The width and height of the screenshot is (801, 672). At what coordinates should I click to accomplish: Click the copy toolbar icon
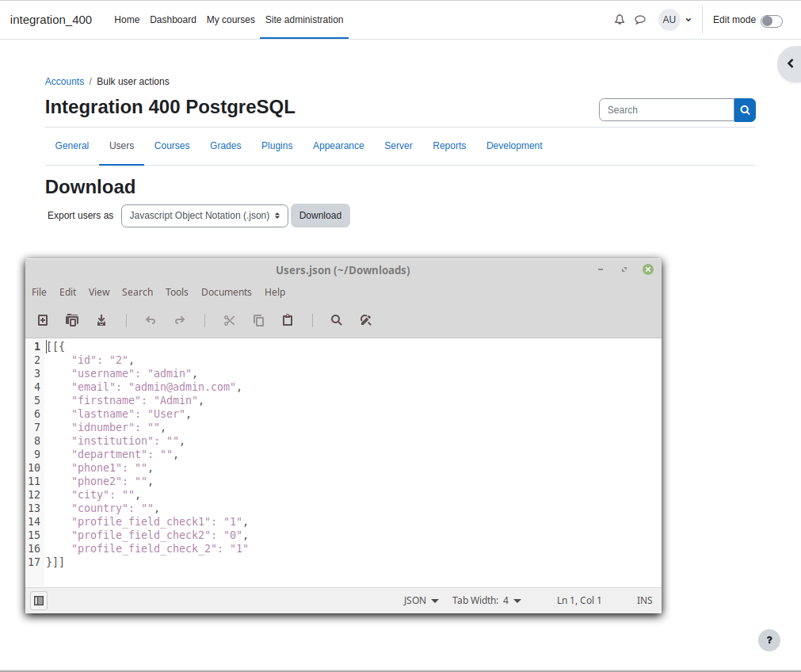(x=258, y=320)
